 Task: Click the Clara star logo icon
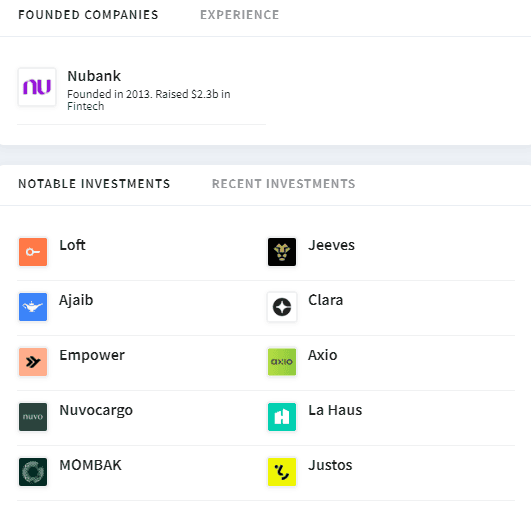[282, 307]
